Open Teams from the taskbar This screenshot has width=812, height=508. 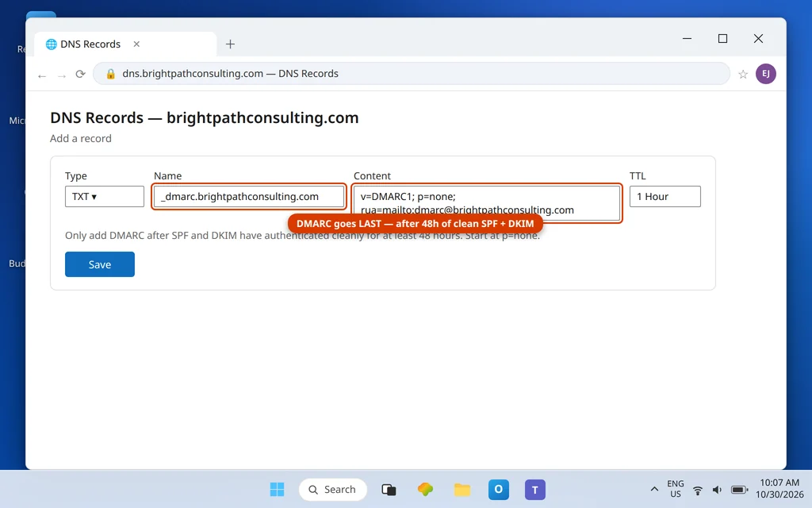coord(535,489)
